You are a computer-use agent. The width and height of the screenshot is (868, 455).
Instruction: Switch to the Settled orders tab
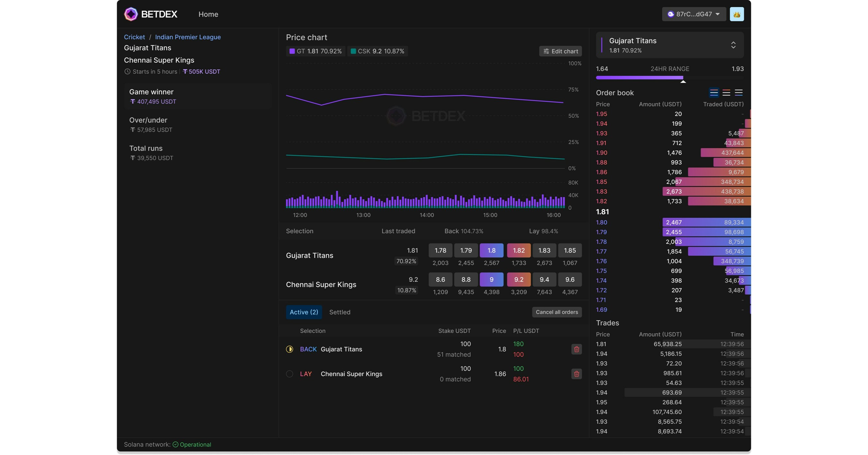tap(340, 312)
